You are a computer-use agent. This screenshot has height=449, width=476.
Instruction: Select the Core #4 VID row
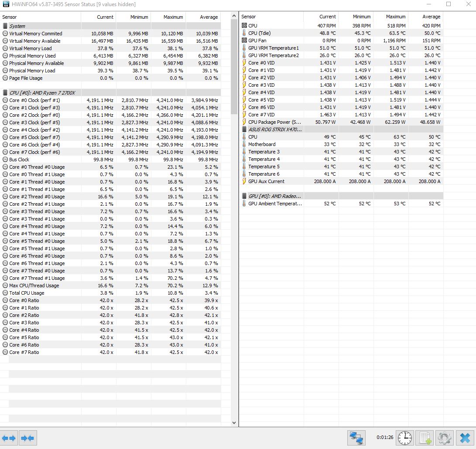point(341,92)
